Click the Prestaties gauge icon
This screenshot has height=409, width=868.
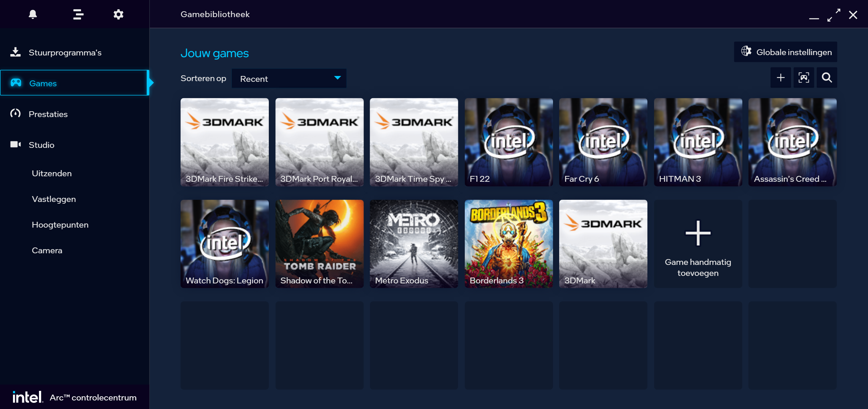pyautogui.click(x=15, y=114)
